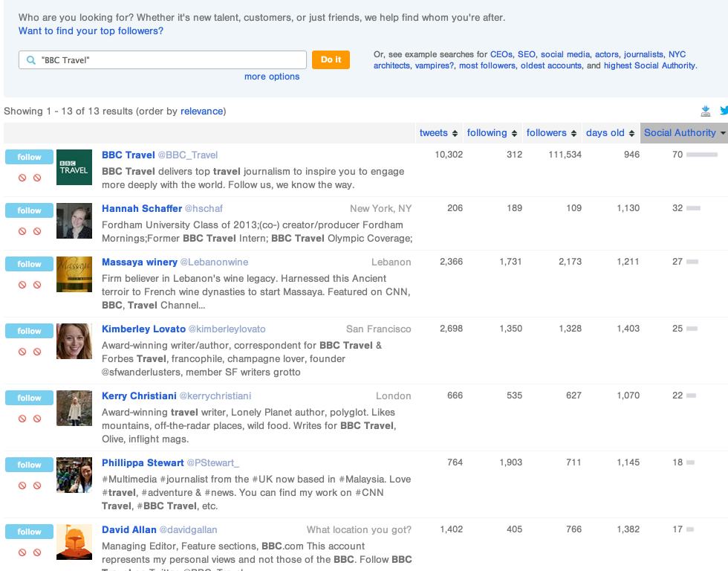
Task: Click the right red block icon for Hannah Schaffer
Action: (37, 231)
